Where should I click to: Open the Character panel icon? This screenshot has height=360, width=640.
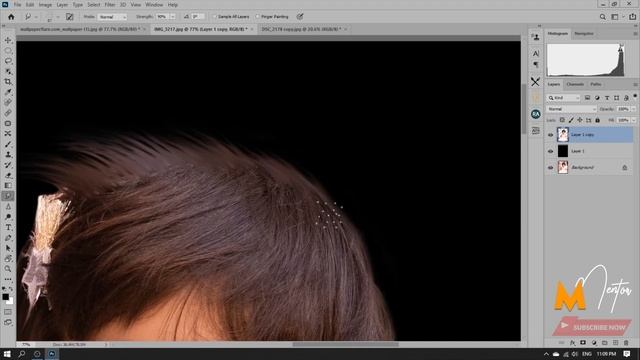coord(536,53)
